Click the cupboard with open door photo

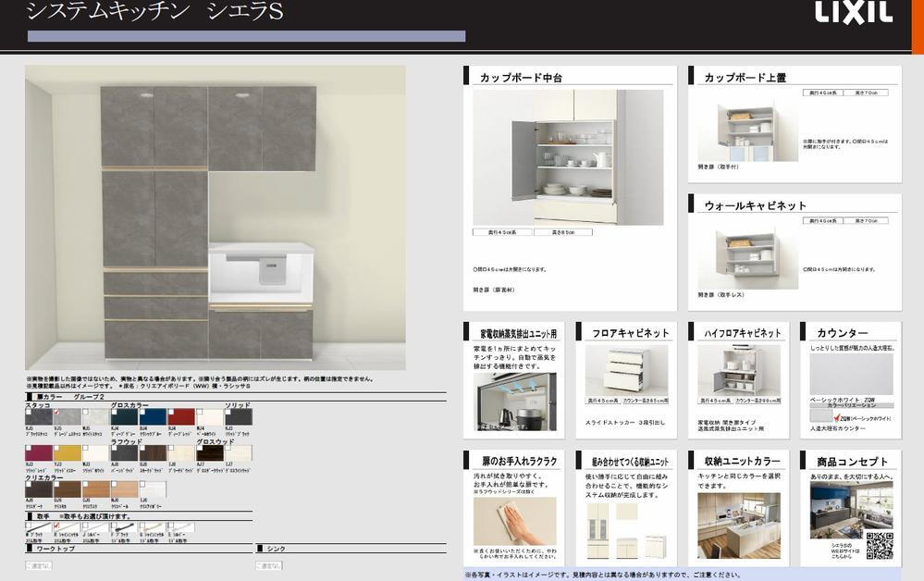568,157
